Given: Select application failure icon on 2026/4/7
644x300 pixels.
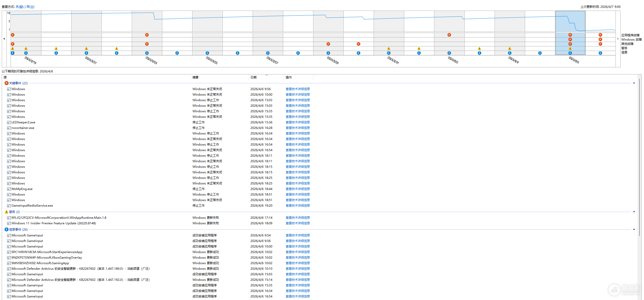Looking at the screenshot, I should 600,35.
